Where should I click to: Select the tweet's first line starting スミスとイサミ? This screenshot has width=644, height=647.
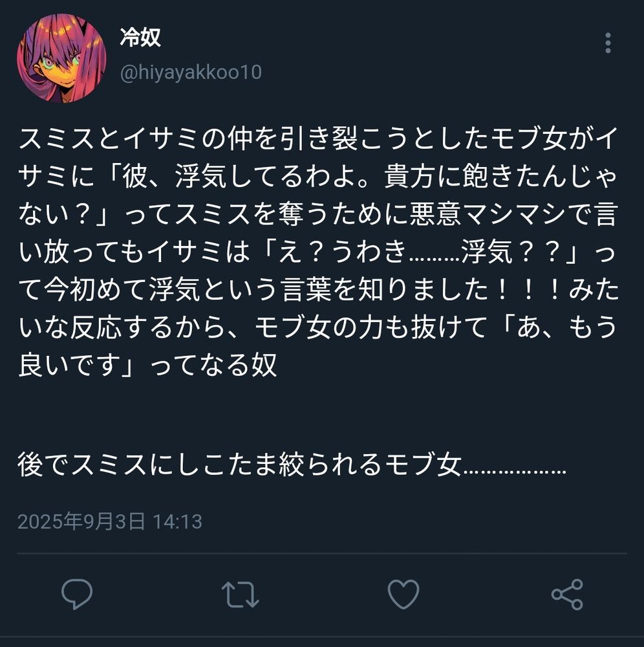pyautogui.click(x=318, y=138)
